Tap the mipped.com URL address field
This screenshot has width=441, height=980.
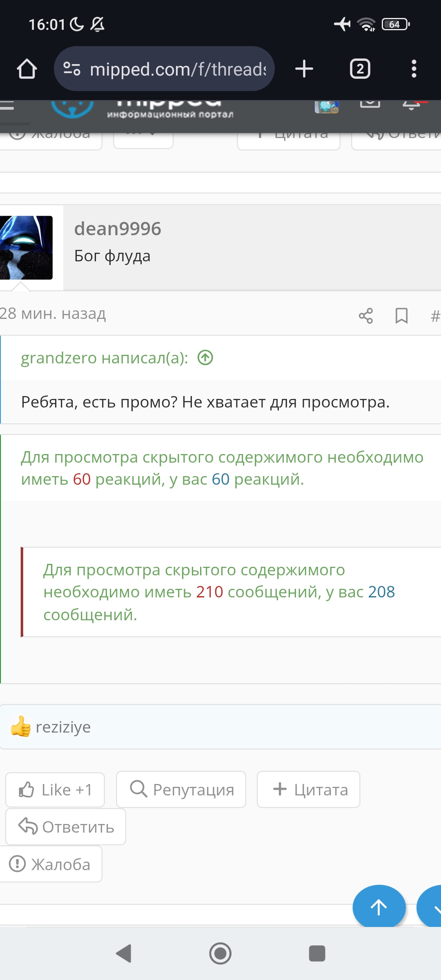(x=164, y=69)
